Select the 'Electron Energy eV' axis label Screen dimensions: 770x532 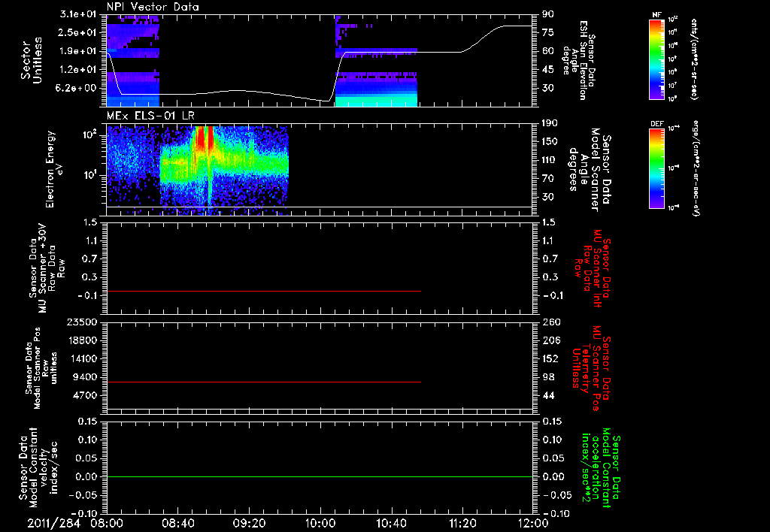click(x=54, y=169)
